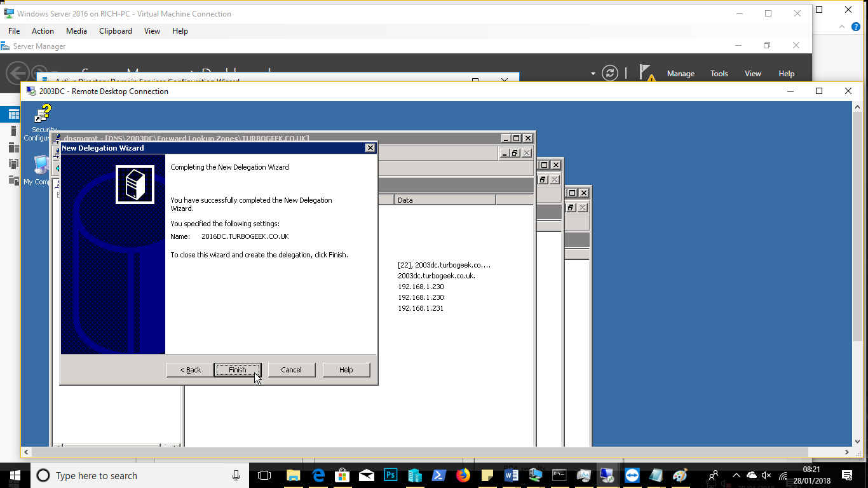Viewport: 868px width, 488px height.
Task: Go back in the New Delegation Wizard
Action: pyautogui.click(x=190, y=370)
